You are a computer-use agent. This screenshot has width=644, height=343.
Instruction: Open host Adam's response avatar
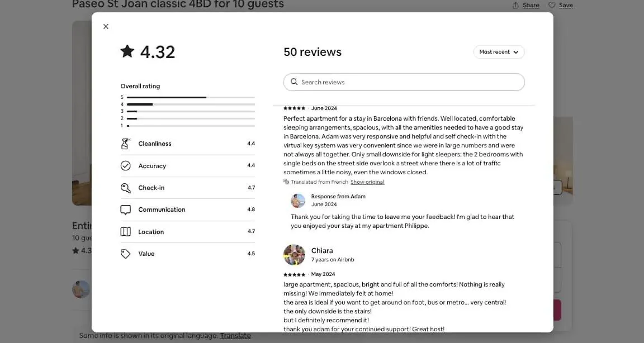pyautogui.click(x=298, y=201)
